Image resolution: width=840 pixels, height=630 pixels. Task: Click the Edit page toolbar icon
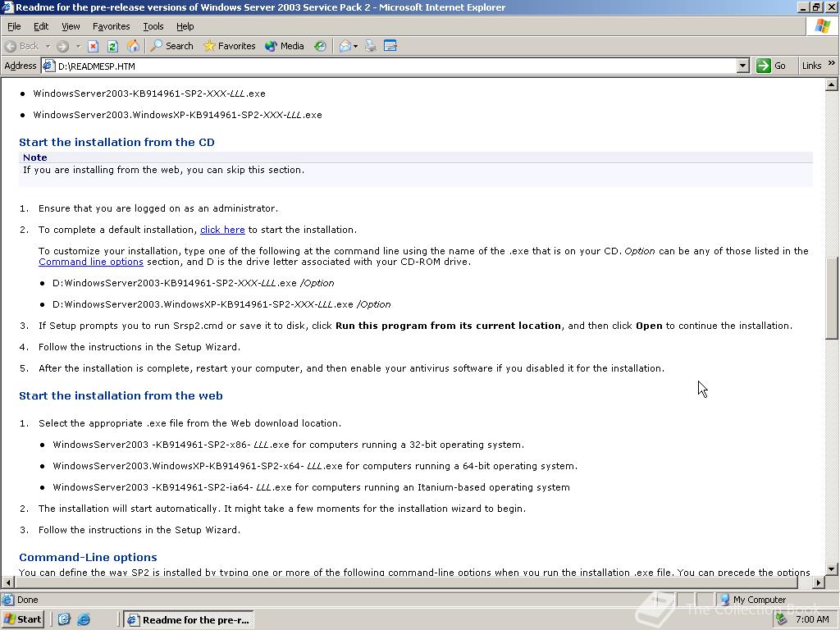click(x=390, y=46)
